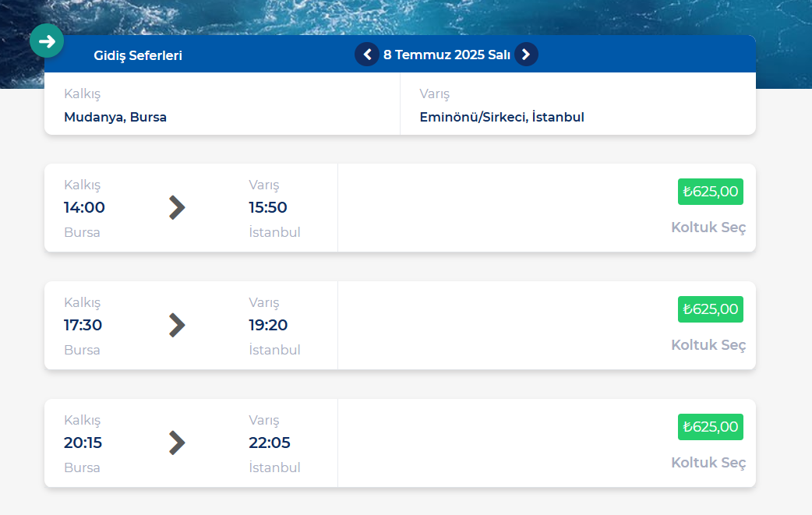Click the 8 Temmuz 2025 Salı date
Screen dimensions: 812x515
pyautogui.click(x=447, y=55)
